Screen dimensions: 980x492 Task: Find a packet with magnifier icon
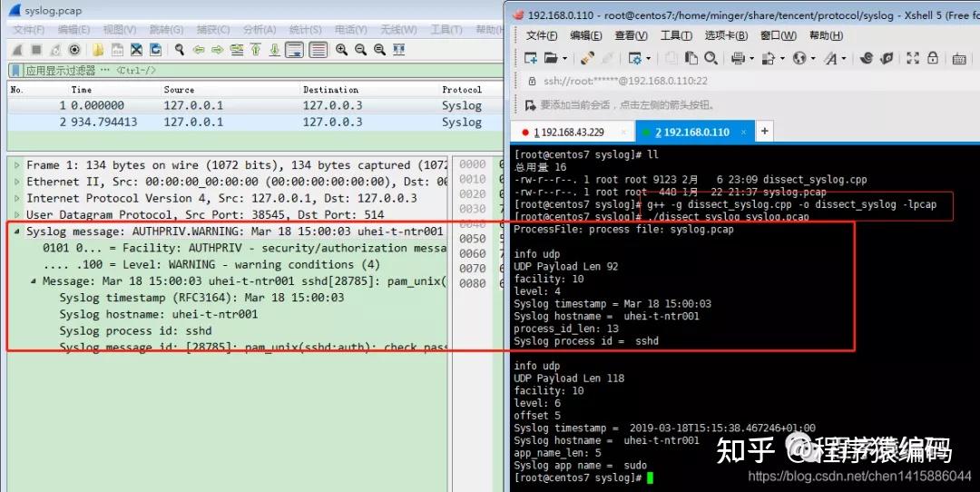(180, 50)
